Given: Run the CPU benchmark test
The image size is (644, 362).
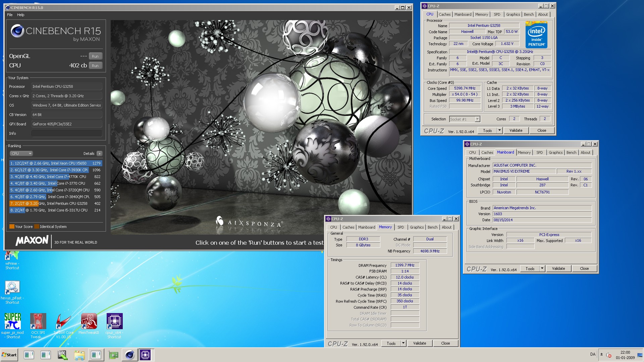Looking at the screenshot, I should click(x=95, y=66).
